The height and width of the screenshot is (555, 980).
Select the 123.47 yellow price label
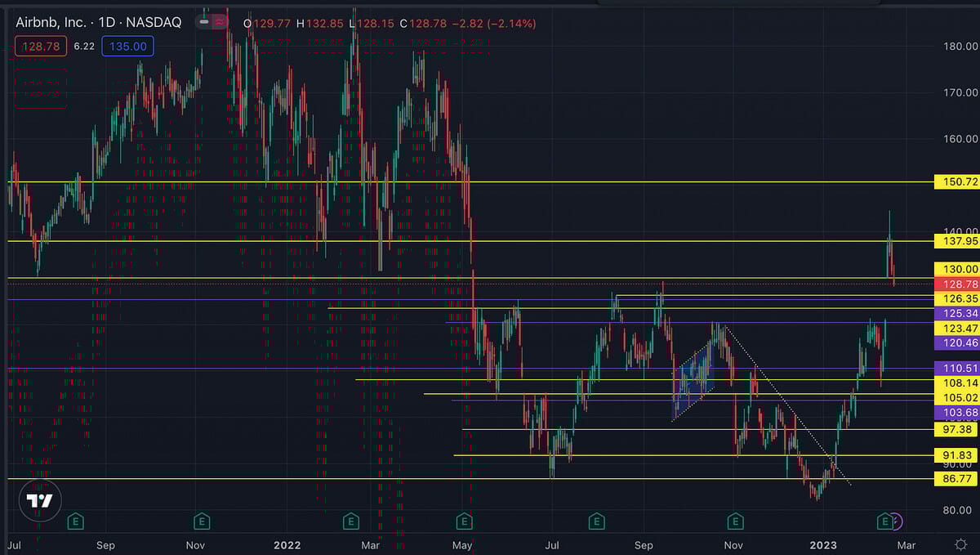tap(957, 329)
